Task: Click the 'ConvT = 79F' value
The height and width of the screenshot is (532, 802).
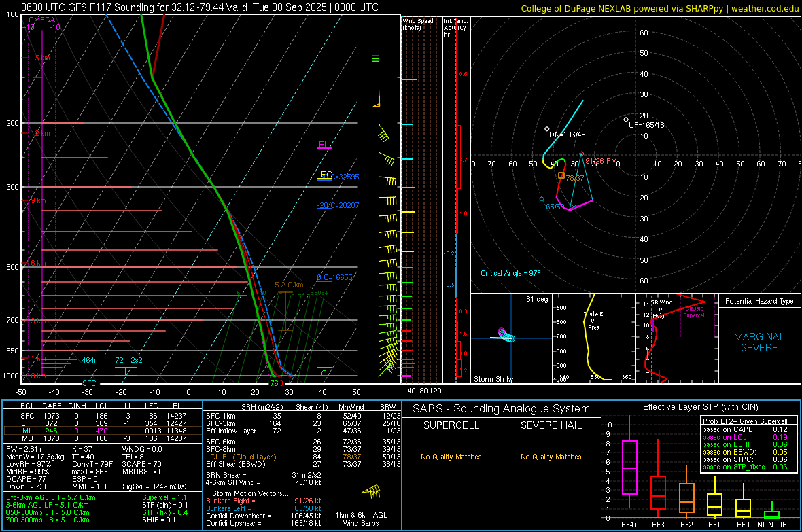Action: (x=92, y=465)
